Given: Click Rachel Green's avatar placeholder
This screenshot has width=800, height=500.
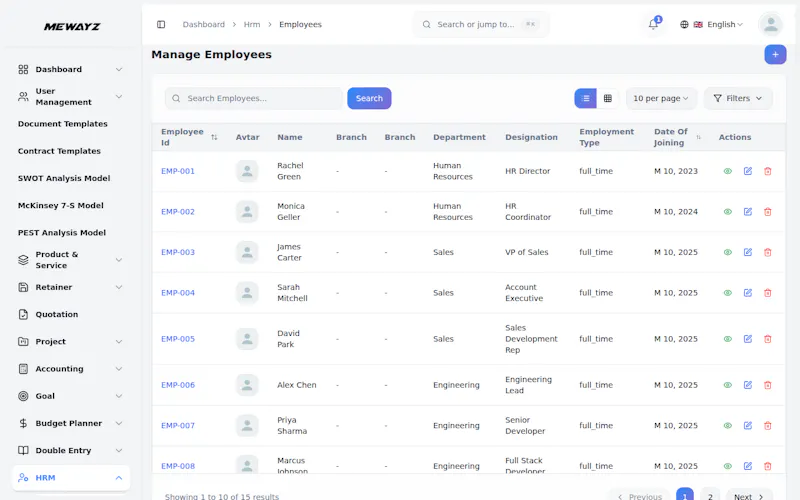Looking at the screenshot, I should pyautogui.click(x=247, y=171).
